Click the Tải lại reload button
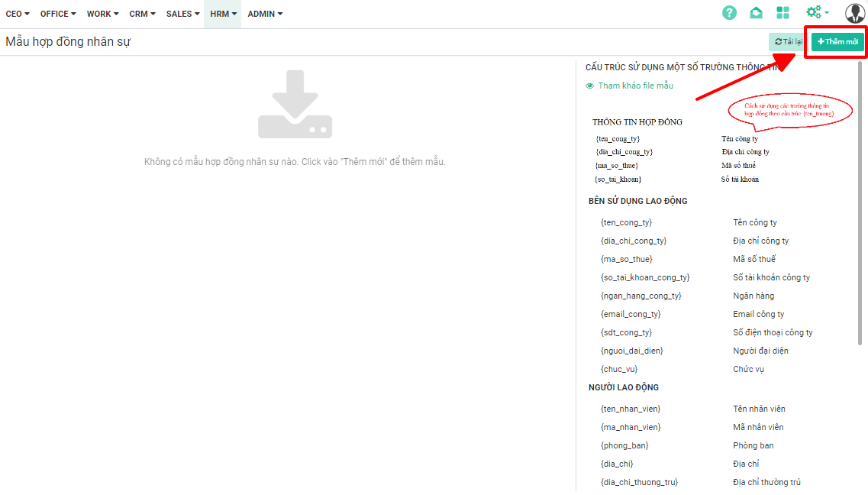The width and height of the screenshot is (868, 495). click(x=787, y=42)
